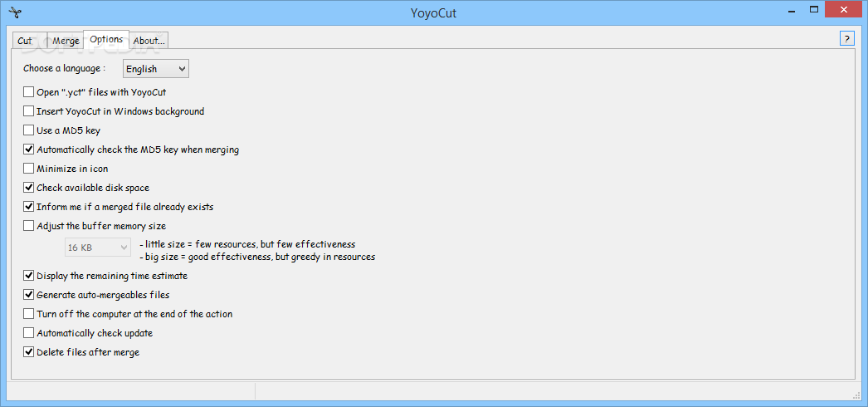
Task: Switch to the Cut tab
Action: 25,41
